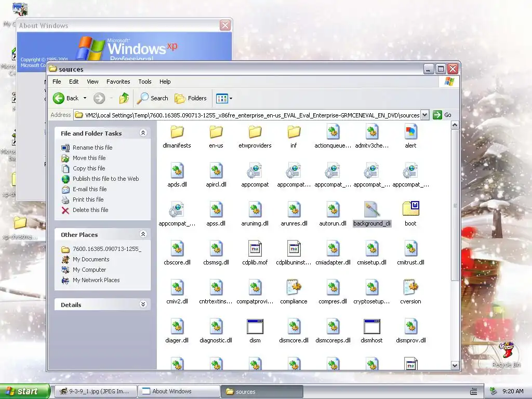Viewport: 532px width, 399px height.
Task: Open the Back history dropdown arrow
Action: 85,98
